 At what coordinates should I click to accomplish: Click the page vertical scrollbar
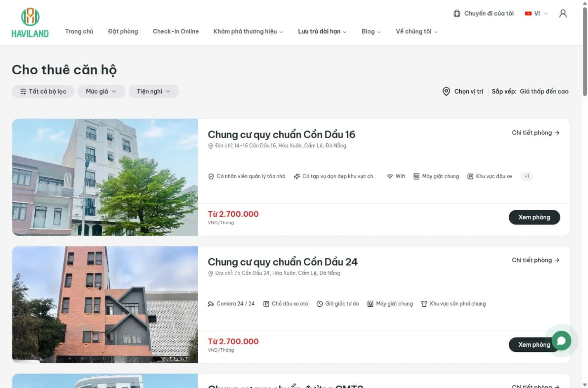tap(585, 52)
